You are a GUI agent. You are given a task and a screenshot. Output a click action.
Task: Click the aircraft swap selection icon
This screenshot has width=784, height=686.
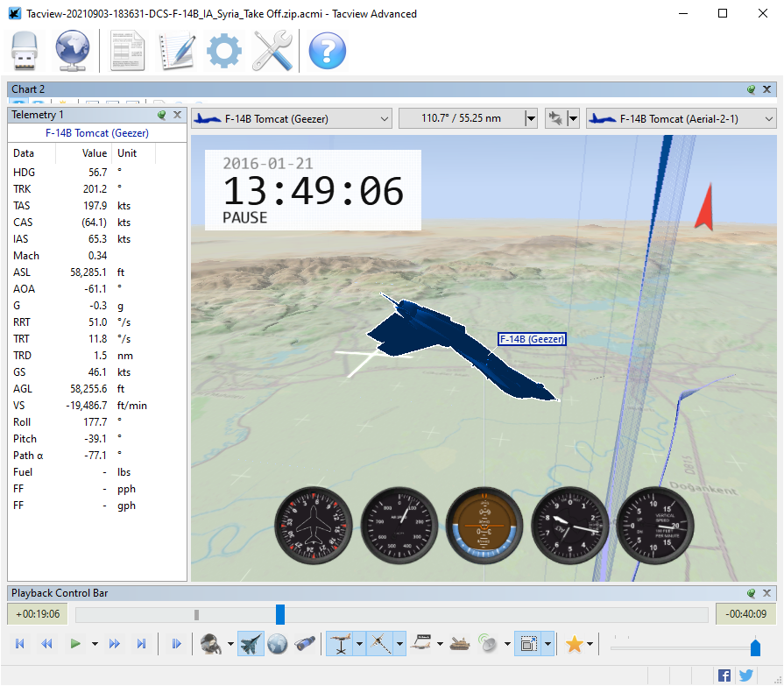pyautogui.click(x=555, y=119)
